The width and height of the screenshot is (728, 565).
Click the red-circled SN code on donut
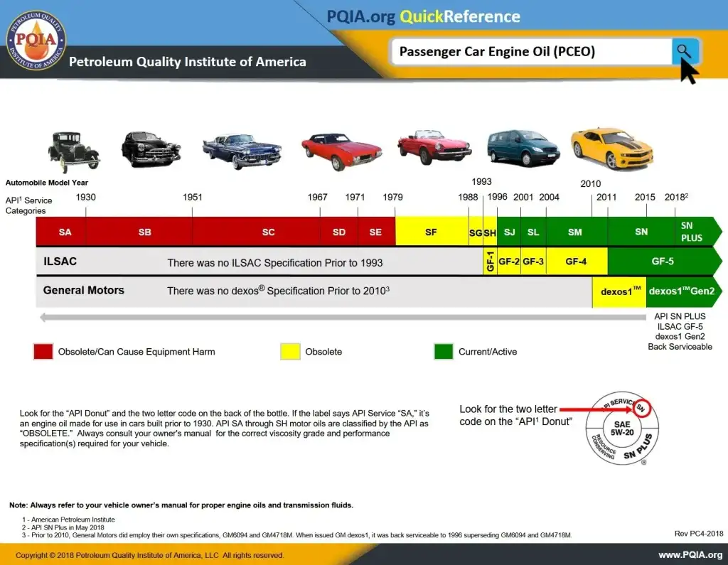pyautogui.click(x=643, y=407)
